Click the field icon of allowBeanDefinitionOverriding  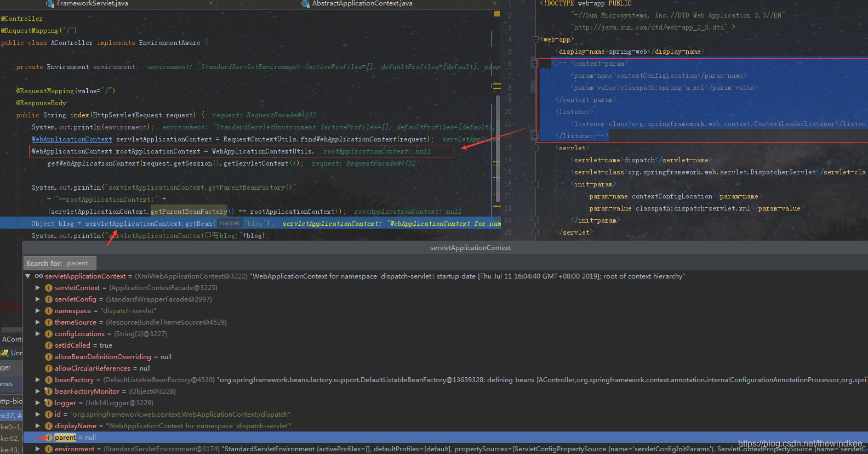click(x=49, y=357)
